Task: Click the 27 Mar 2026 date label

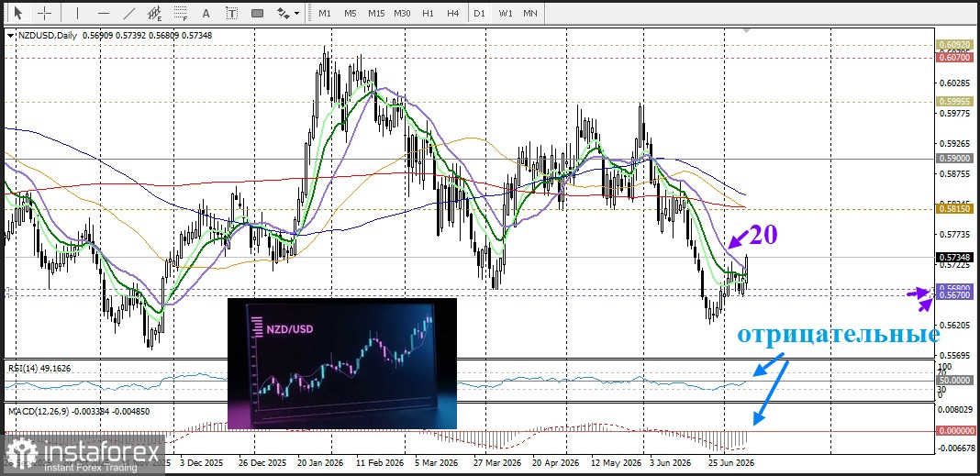Action: [496, 463]
